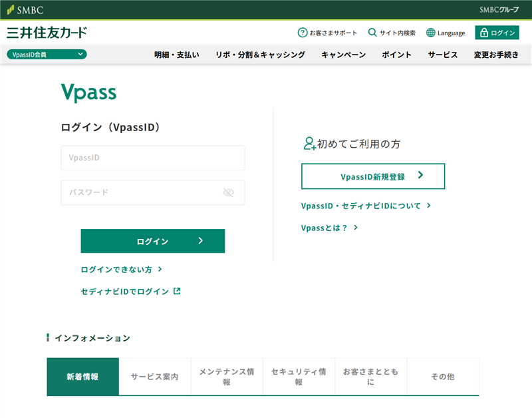This screenshot has height=418, width=532.
Task: Click the green ログイン submit button
Action: 153,241
